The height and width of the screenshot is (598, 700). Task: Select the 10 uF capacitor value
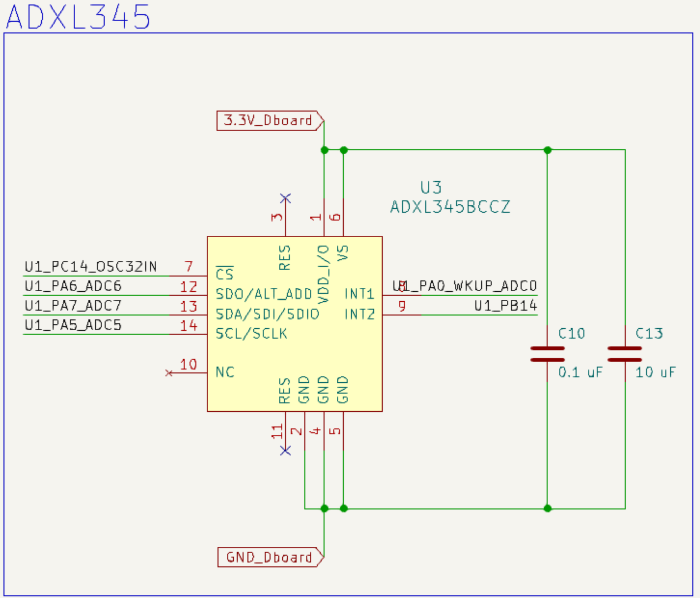tap(656, 372)
